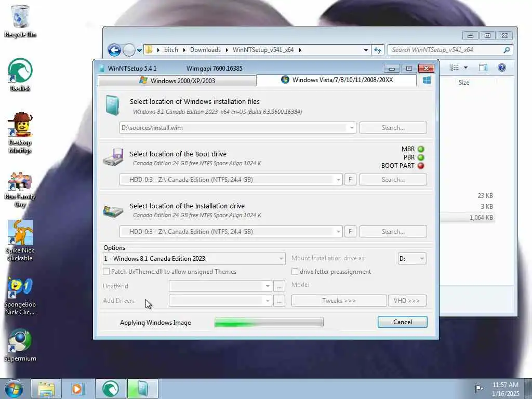
Task: Open the Tweaks >>> options
Action: click(x=339, y=301)
